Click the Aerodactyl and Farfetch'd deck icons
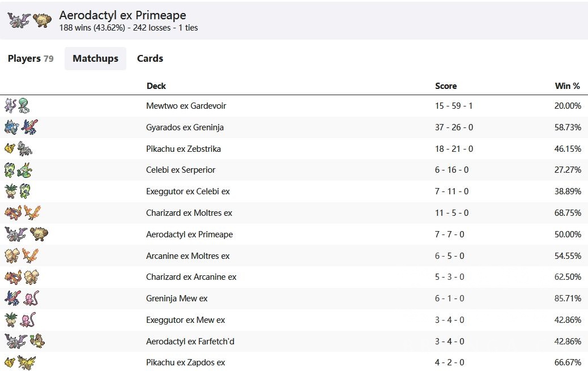 pos(24,341)
